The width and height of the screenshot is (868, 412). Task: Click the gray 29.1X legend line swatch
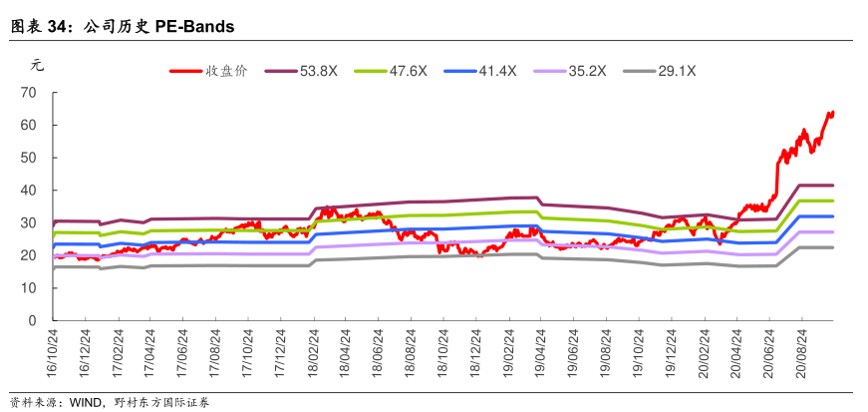click(x=640, y=71)
